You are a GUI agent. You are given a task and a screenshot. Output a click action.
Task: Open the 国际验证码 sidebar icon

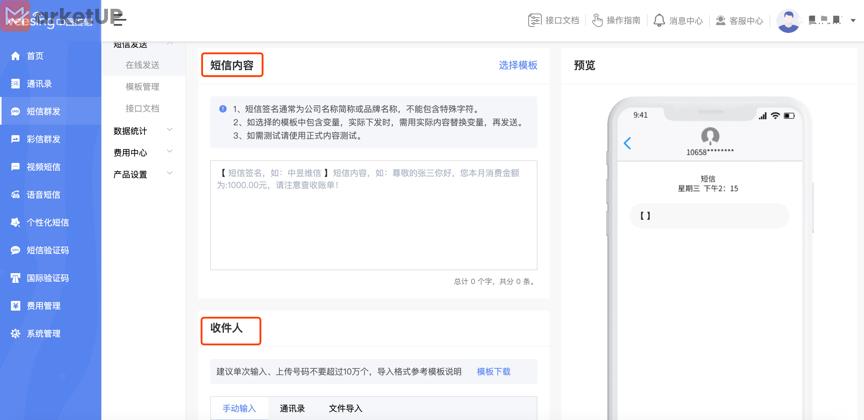[15, 278]
